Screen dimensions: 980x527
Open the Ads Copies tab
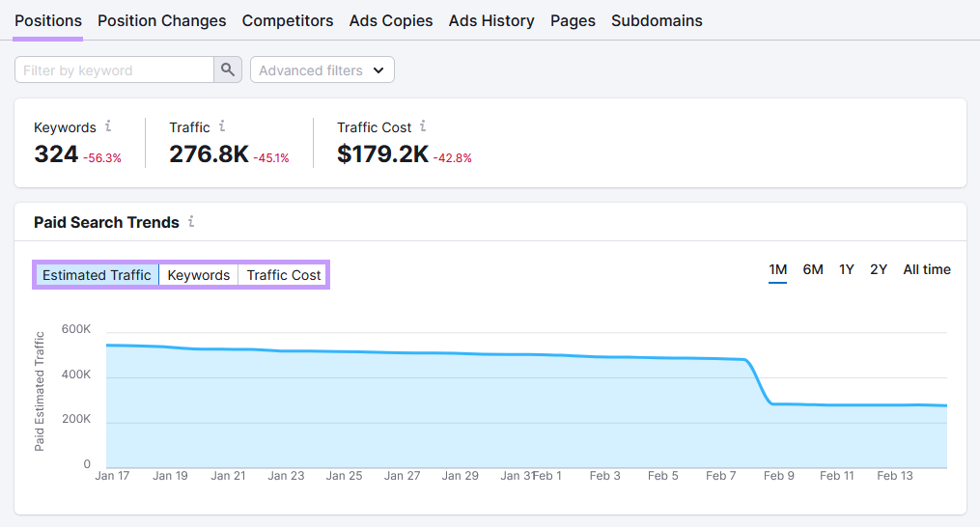(391, 20)
